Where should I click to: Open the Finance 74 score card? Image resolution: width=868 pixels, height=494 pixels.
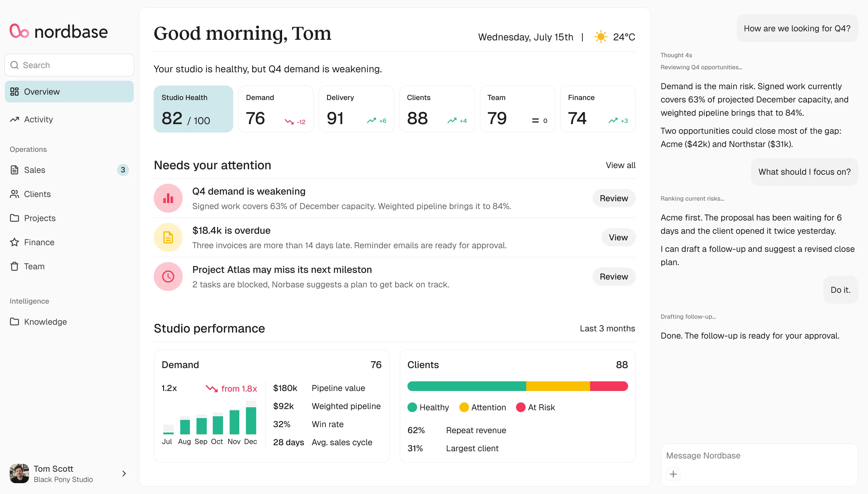click(598, 109)
